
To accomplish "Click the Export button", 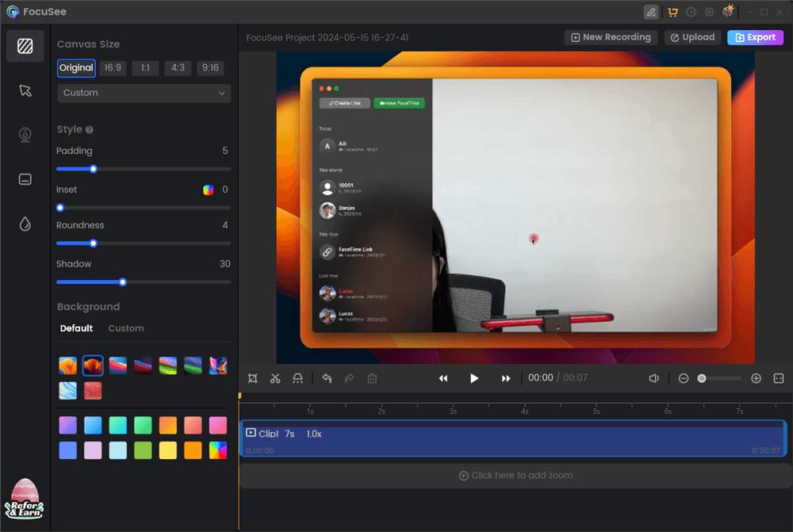I will pos(755,37).
